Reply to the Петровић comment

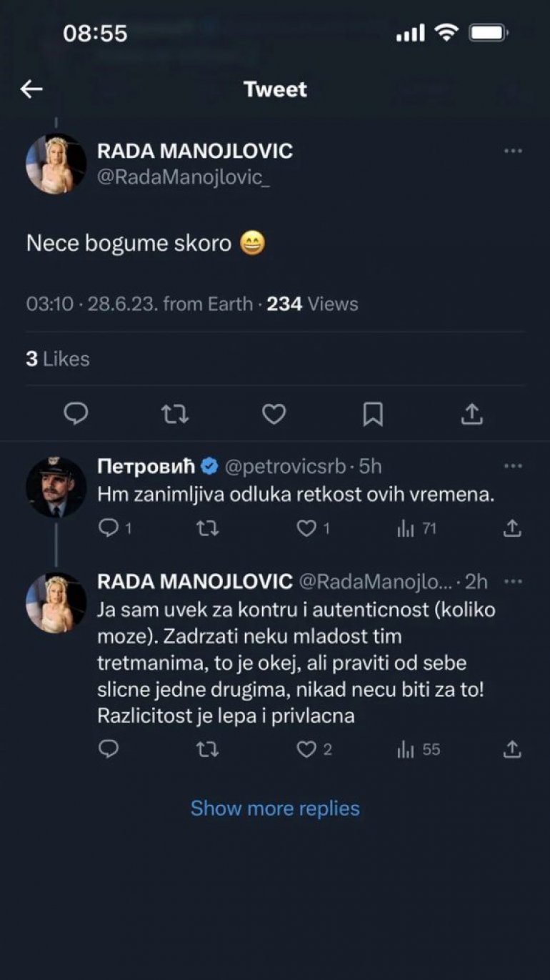107,529
